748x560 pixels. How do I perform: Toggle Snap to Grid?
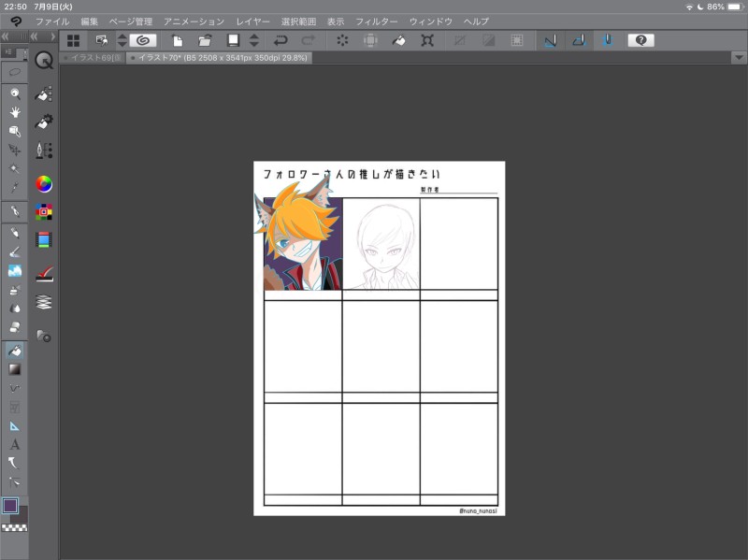point(607,40)
